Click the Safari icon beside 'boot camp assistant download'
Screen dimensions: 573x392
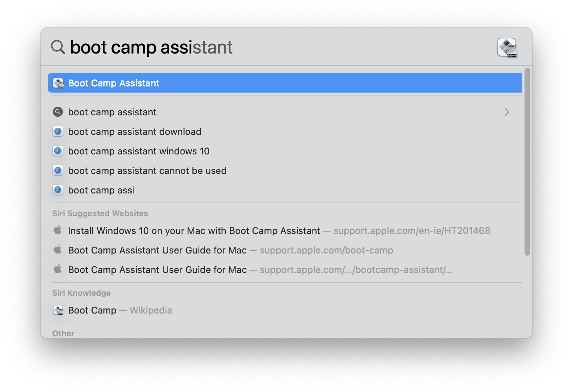tap(58, 131)
